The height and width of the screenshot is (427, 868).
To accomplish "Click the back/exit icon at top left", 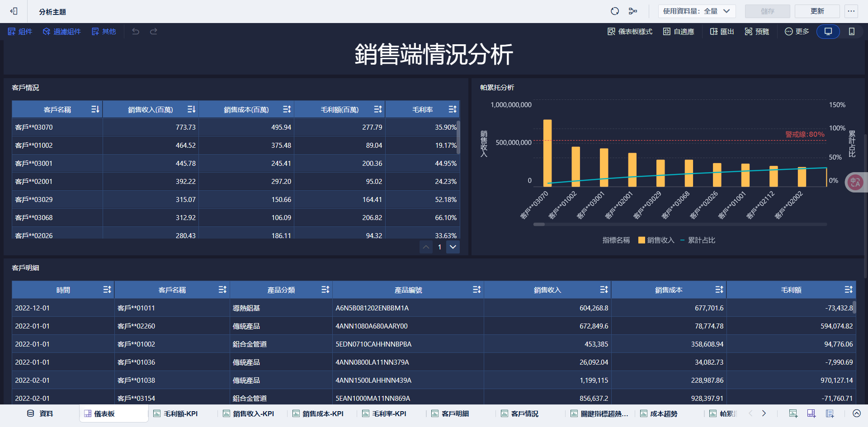I will click(14, 11).
